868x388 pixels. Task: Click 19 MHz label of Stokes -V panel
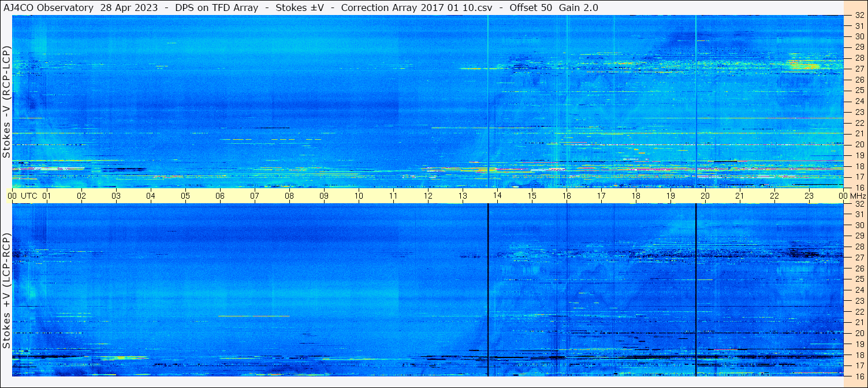click(859, 155)
